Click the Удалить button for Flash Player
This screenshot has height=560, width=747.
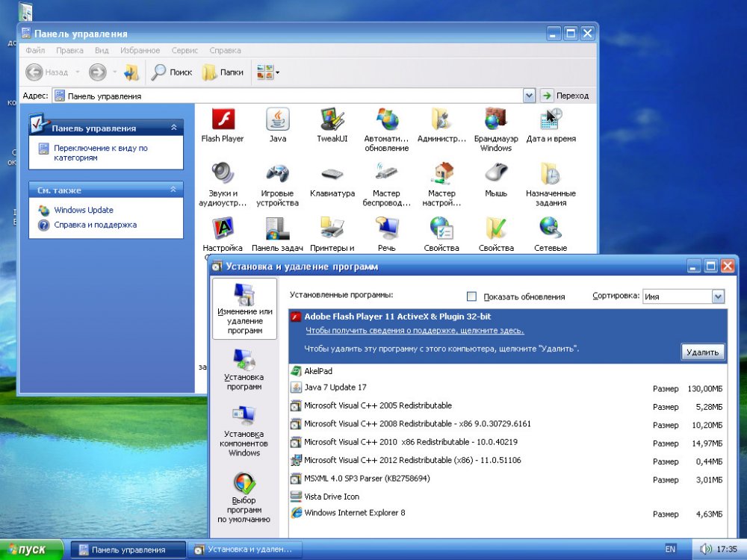click(703, 352)
